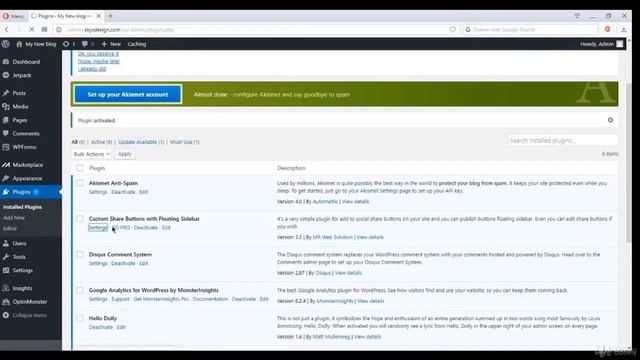Open MonsterInsights Documentation link
Viewport: 640px width, 360px height.
(210, 299)
